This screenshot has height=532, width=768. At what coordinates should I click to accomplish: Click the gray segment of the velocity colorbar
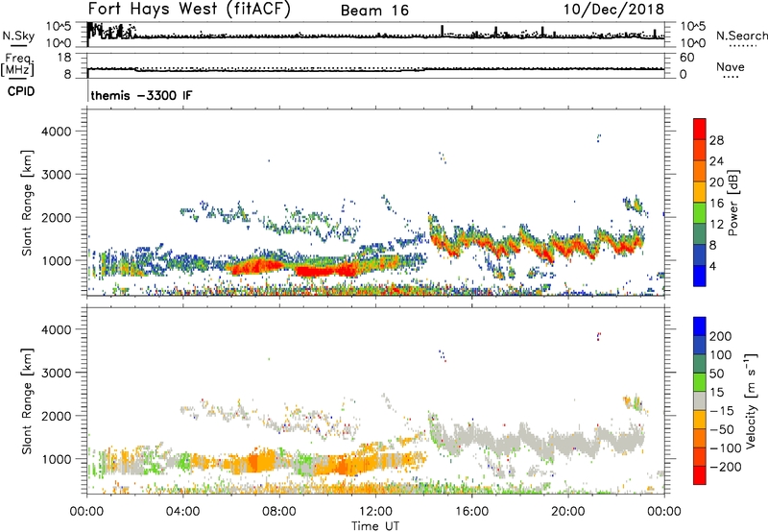pyautogui.click(x=700, y=401)
